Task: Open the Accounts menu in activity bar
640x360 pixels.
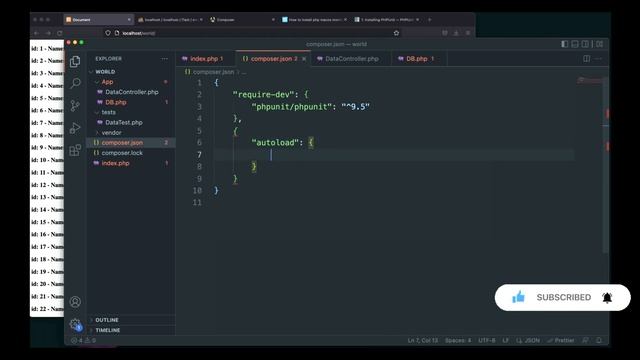Action: click(75, 302)
